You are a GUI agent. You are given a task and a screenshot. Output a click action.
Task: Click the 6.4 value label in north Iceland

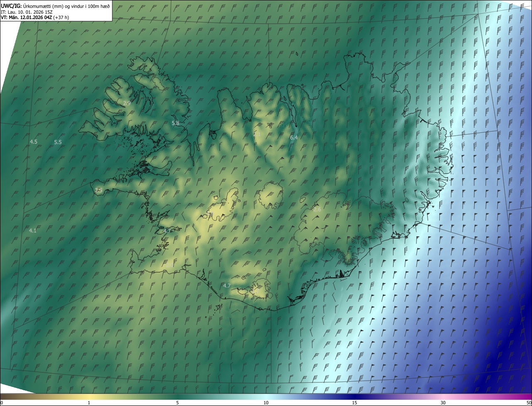coord(294,137)
